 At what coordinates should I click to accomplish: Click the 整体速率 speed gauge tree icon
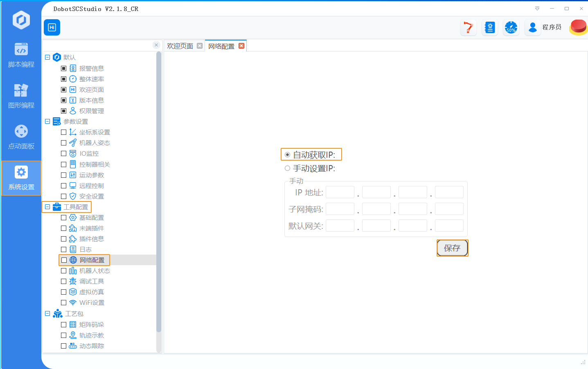coord(73,79)
